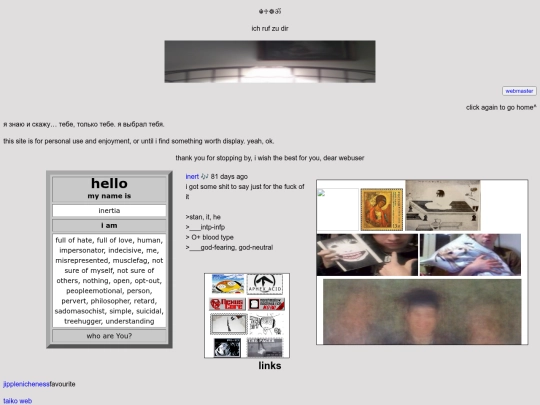
Task: Click the red and grey toast badge
Action: 266,304
